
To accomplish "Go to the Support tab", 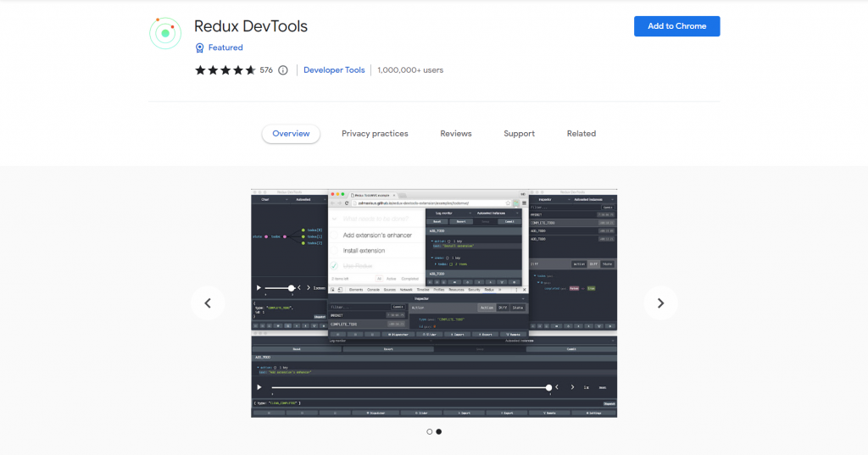I will click(520, 133).
